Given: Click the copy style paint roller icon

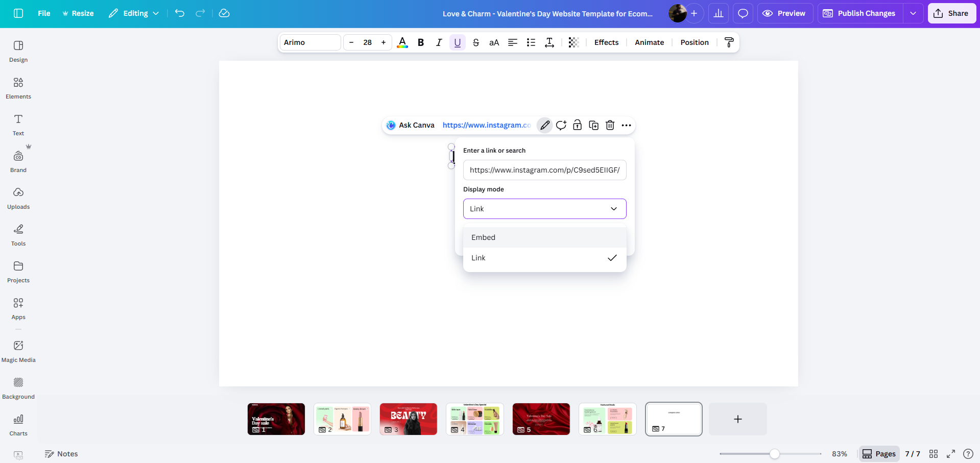Looking at the screenshot, I should coord(729,42).
